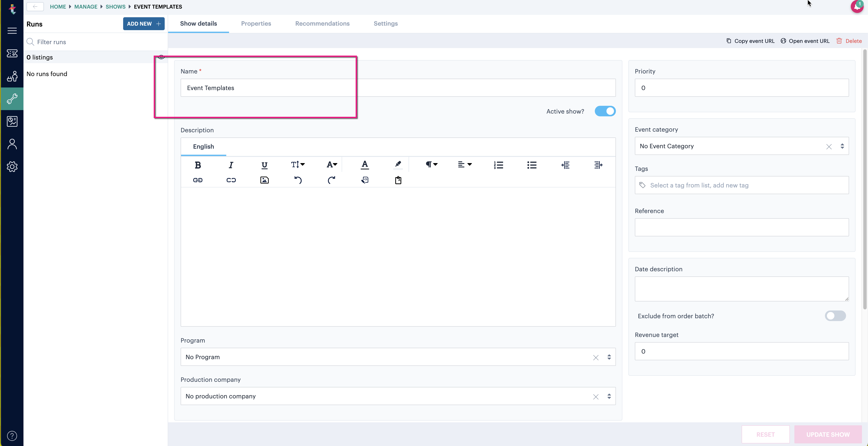Screen dimensions: 868x446
Task: Go to HOME in breadcrumb
Action: pos(58,6)
